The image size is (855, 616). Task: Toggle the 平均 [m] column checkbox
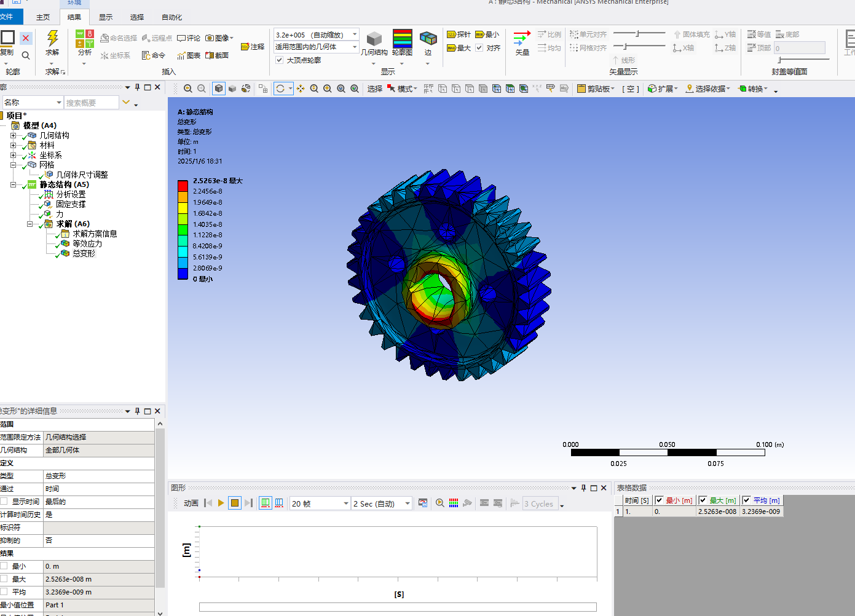pyautogui.click(x=746, y=500)
